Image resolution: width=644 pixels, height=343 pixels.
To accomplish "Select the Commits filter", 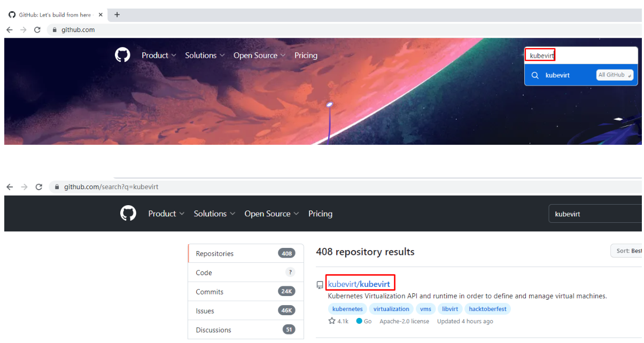I will [246, 292].
